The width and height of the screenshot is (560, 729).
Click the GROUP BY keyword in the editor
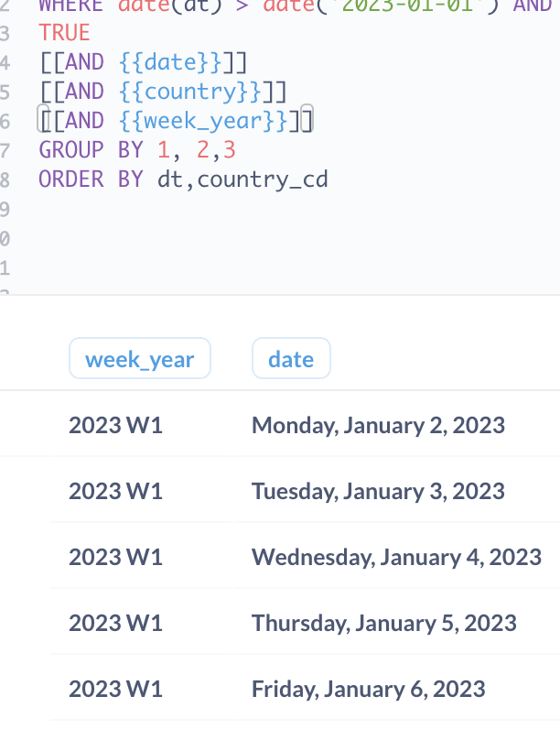pyautogui.click(x=91, y=149)
